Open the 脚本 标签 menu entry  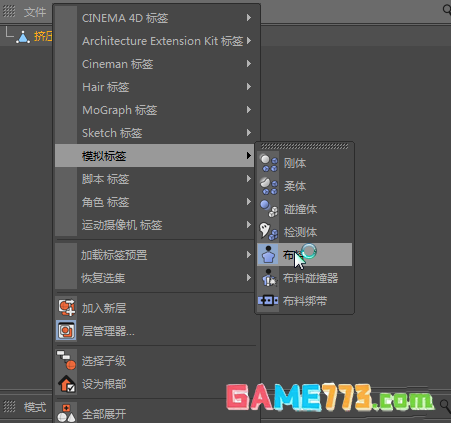point(155,179)
